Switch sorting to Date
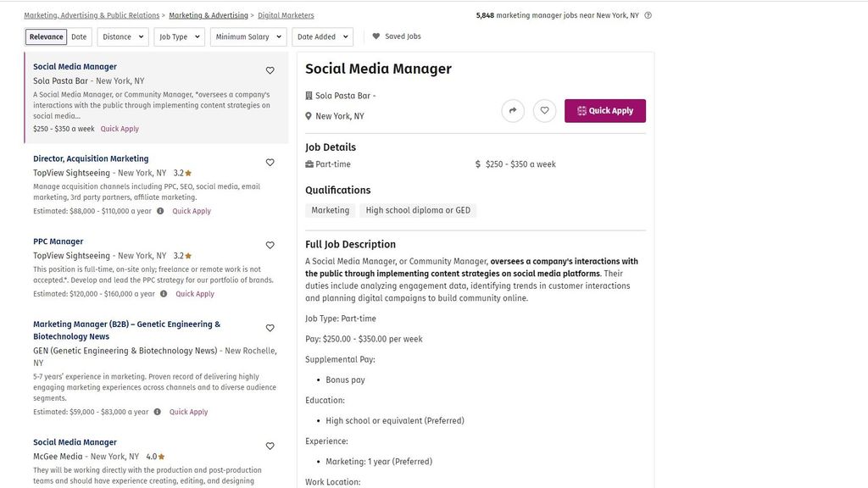This screenshot has width=868, height=488. pyautogui.click(x=78, y=36)
